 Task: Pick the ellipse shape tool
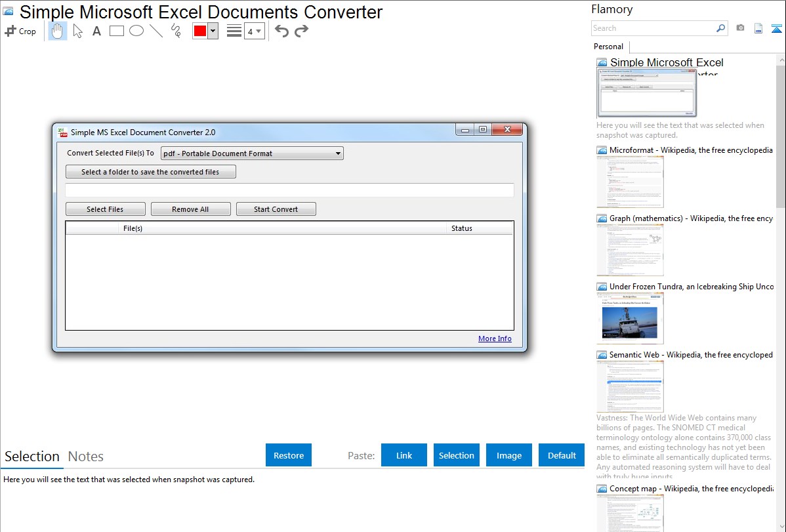(136, 31)
